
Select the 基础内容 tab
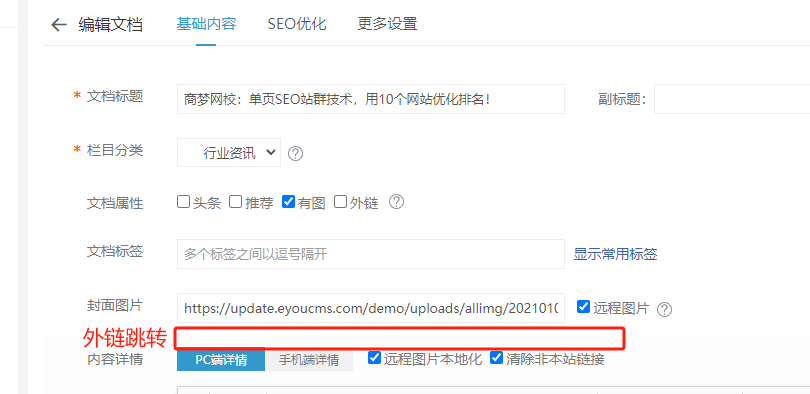(206, 24)
